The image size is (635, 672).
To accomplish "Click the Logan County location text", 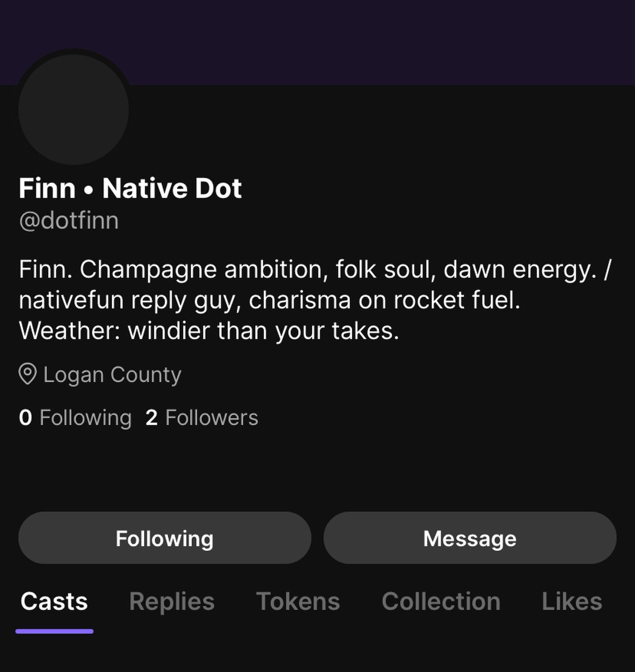I will [112, 375].
